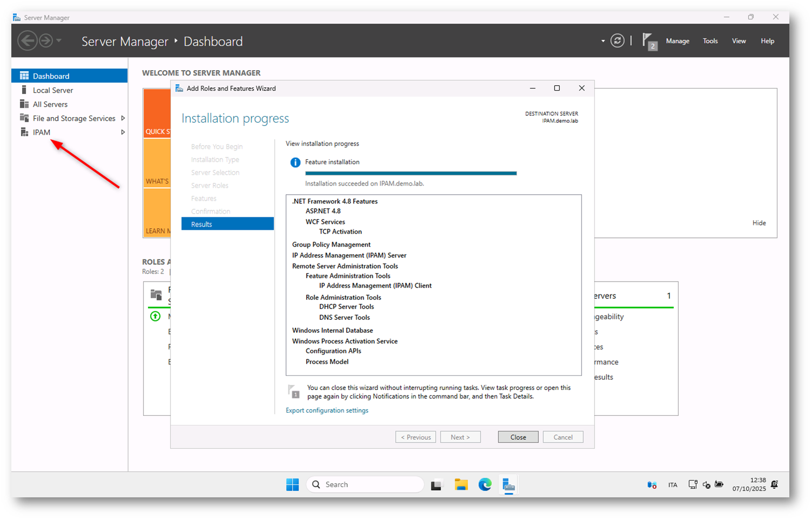The height and width of the screenshot is (520, 812).
Task: Click the task flag icon in the wizard
Action: click(x=294, y=391)
